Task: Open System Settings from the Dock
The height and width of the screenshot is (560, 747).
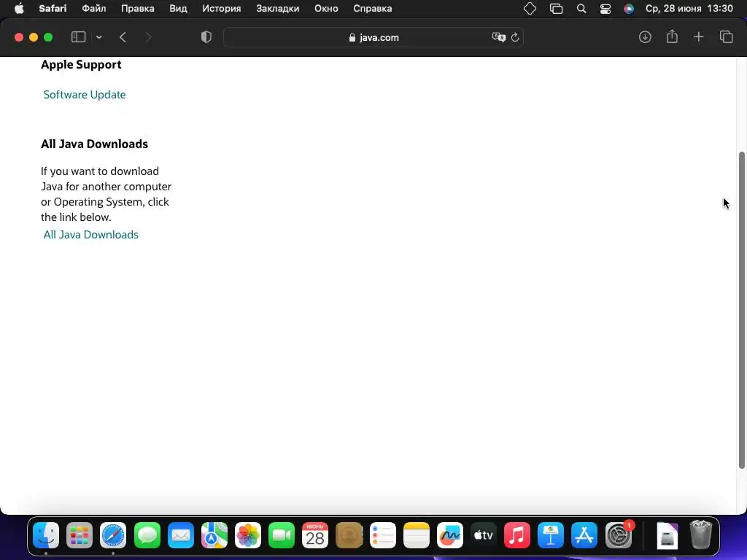Action: click(x=619, y=536)
